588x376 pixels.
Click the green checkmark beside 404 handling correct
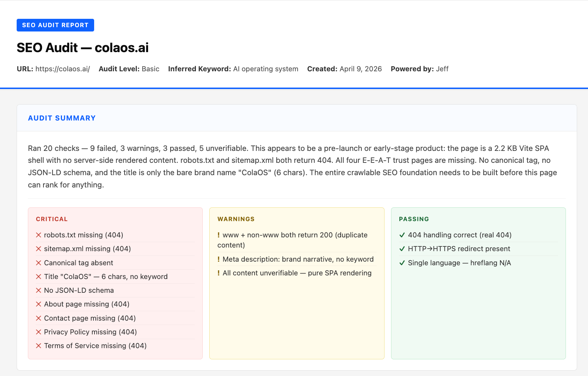pyautogui.click(x=402, y=235)
